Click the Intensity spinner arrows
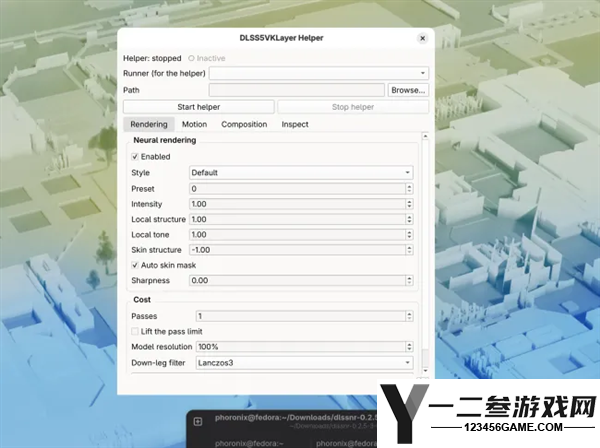 (409, 204)
